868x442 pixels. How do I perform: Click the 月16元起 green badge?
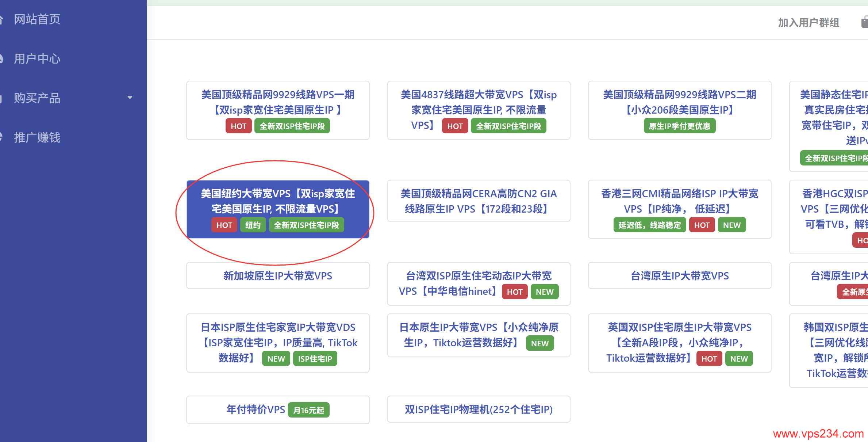tap(309, 410)
